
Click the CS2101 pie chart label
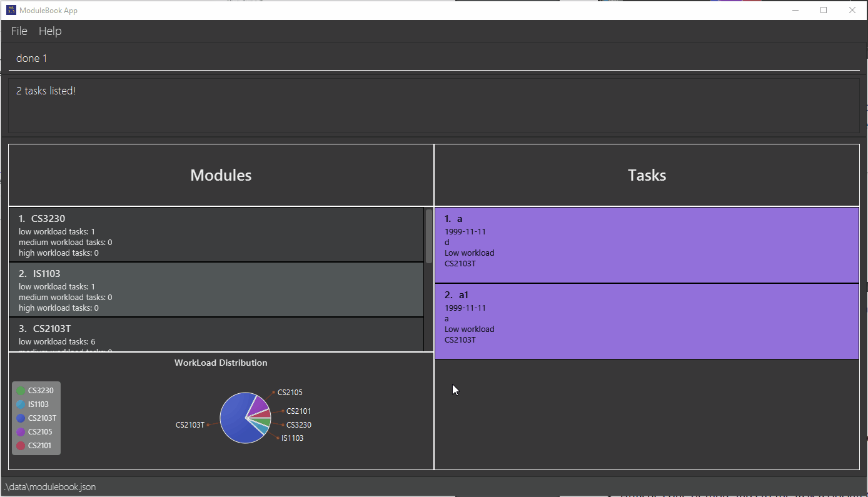[298, 411]
